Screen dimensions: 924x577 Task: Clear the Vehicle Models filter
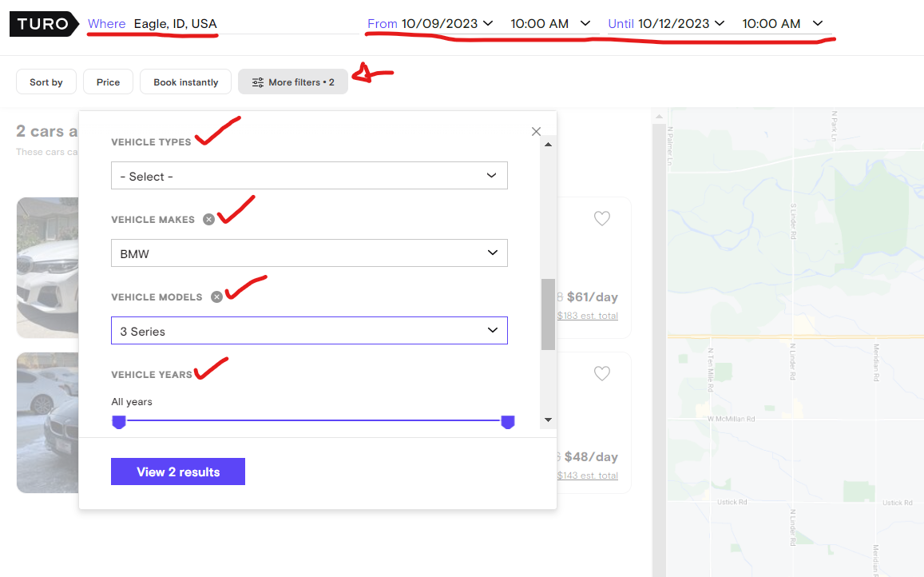click(217, 296)
